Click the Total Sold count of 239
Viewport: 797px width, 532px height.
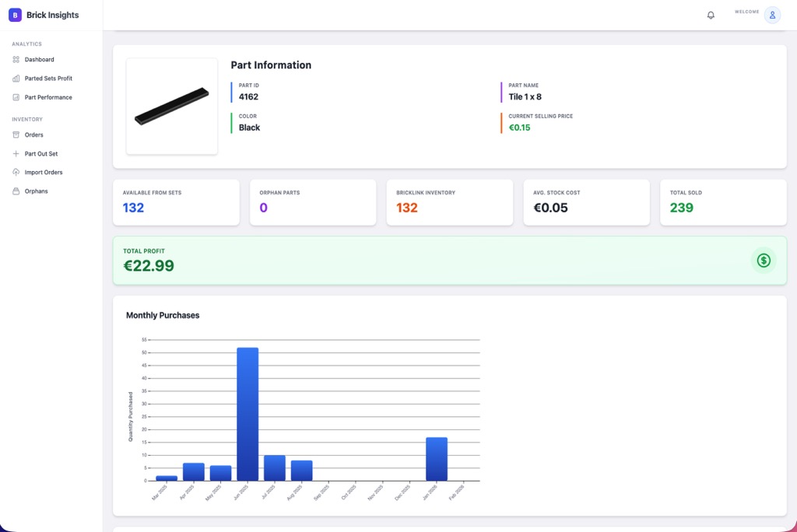coord(682,208)
